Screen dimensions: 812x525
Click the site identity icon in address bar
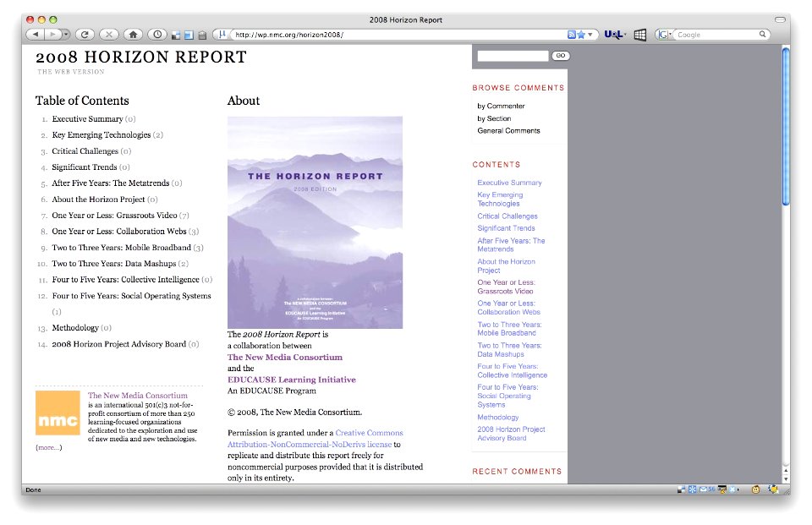click(222, 35)
